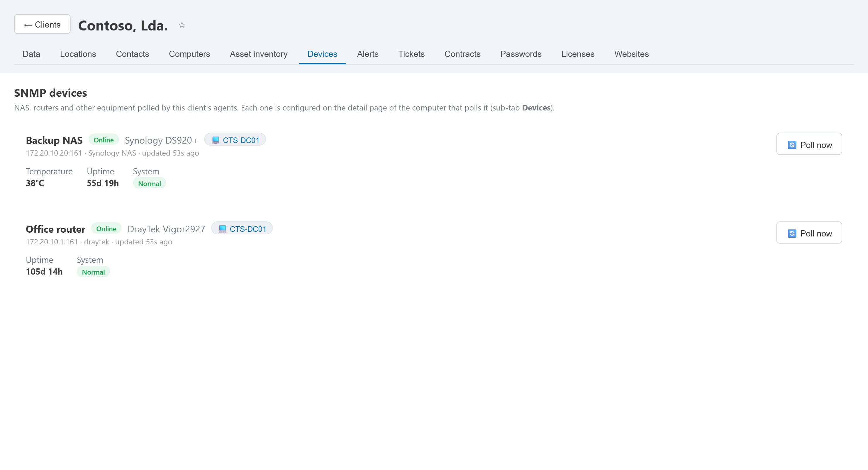Click computer icon in Backup NAS CTS-DC01 chip
This screenshot has height=470, width=868.
216,140
